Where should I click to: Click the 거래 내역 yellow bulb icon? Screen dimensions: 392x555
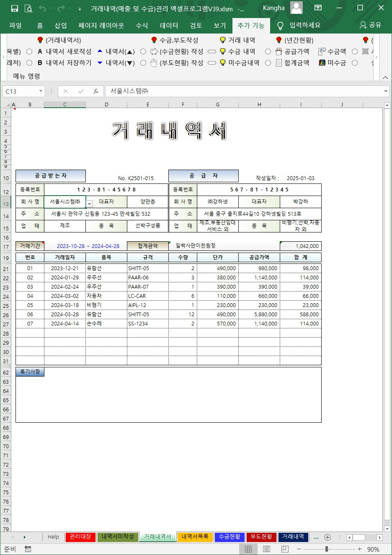[x=223, y=40]
